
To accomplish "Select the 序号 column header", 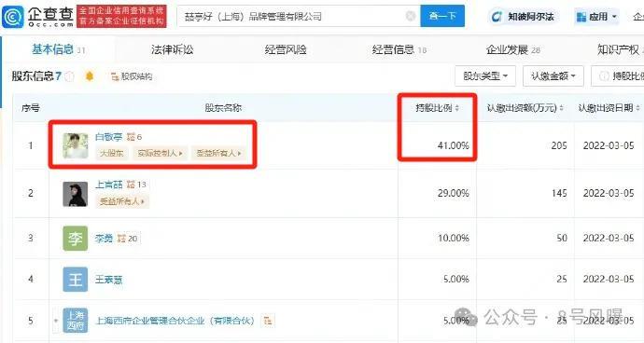I will tap(31, 108).
